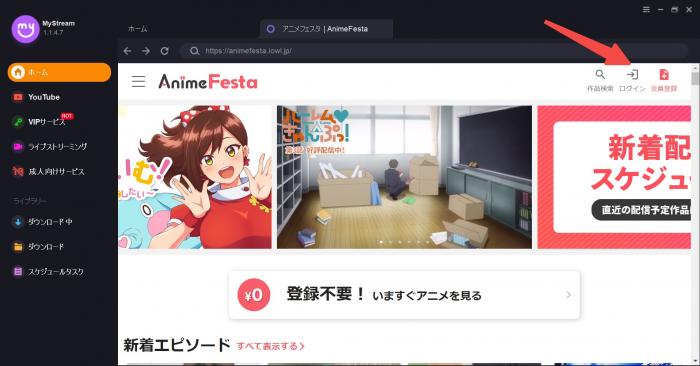Click the red 会員登録 registration icon

(x=664, y=74)
